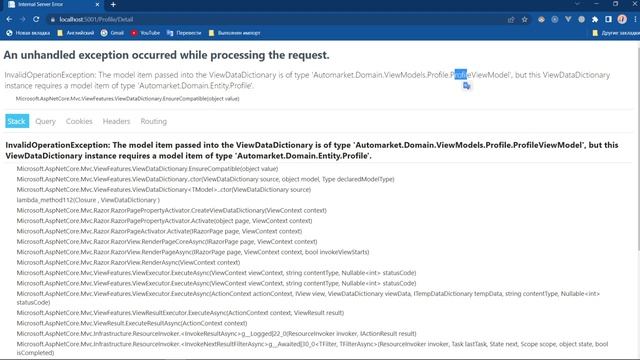Click the heading 'An unhandled exception occurred'
The image size is (640, 360).
tap(167, 55)
